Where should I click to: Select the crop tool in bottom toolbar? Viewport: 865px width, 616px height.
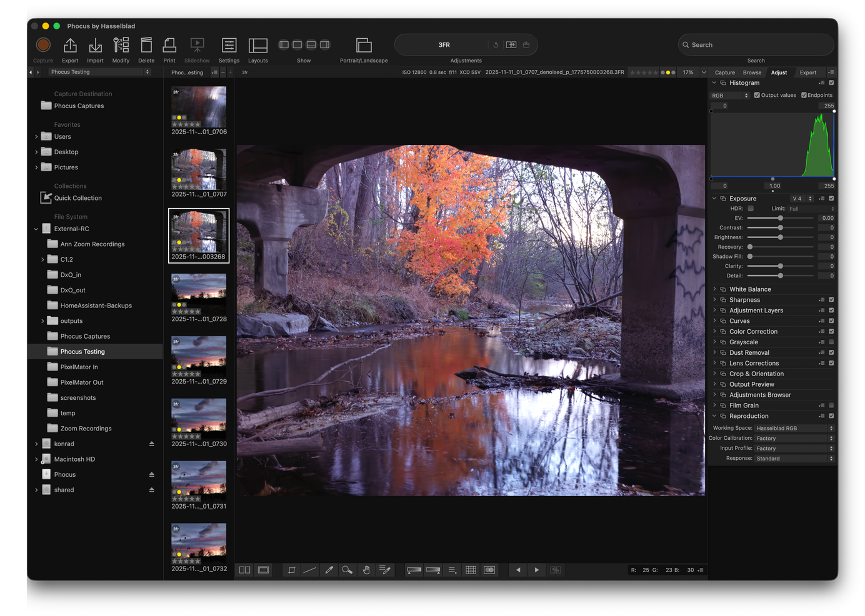point(291,570)
